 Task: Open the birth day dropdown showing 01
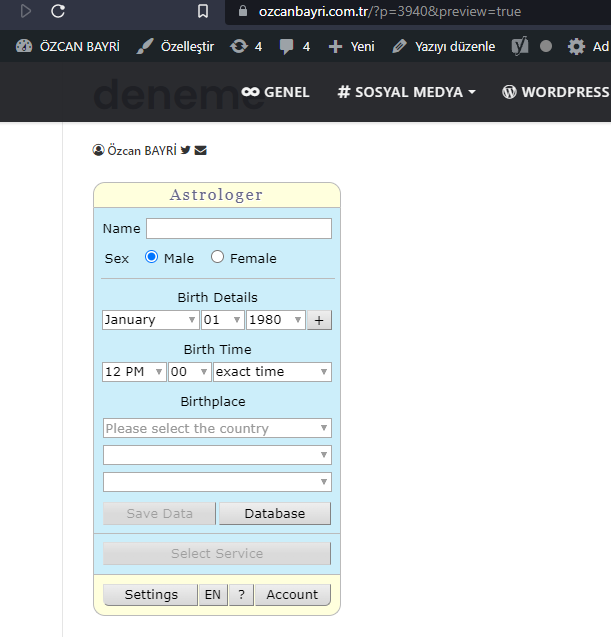pos(223,320)
